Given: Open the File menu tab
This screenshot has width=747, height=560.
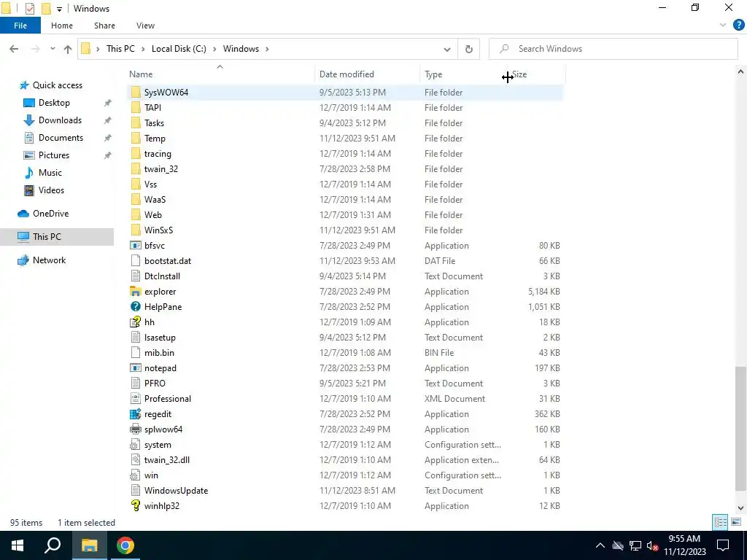Looking at the screenshot, I should coord(20,26).
